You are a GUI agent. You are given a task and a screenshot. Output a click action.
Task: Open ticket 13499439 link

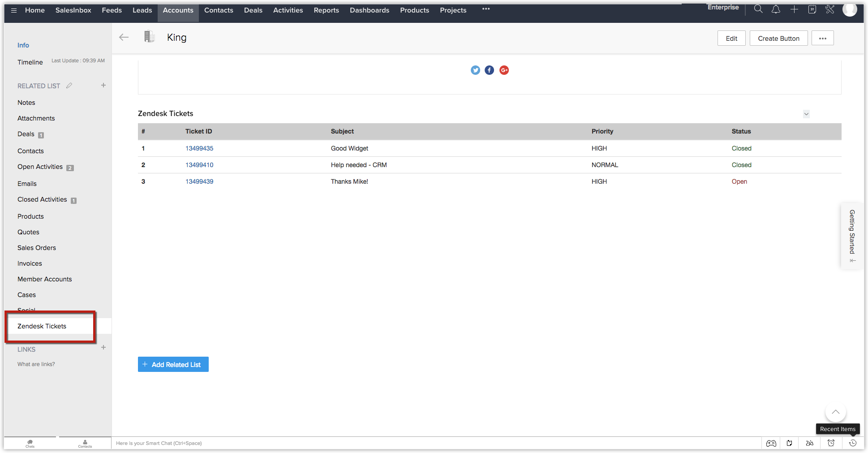point(199,181)
